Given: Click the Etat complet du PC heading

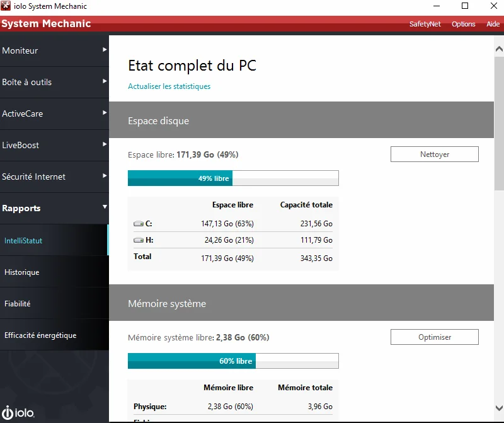Looking at the screenshot, I should pyautogui.click(x=192, y=66).
